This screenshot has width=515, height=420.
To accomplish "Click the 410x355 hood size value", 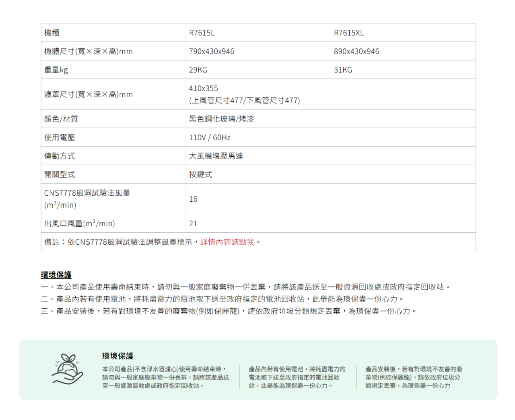I will (204, 88).
